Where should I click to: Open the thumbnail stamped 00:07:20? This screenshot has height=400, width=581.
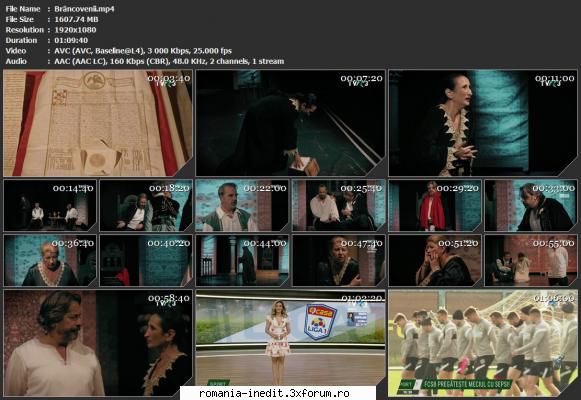(290, 123)
